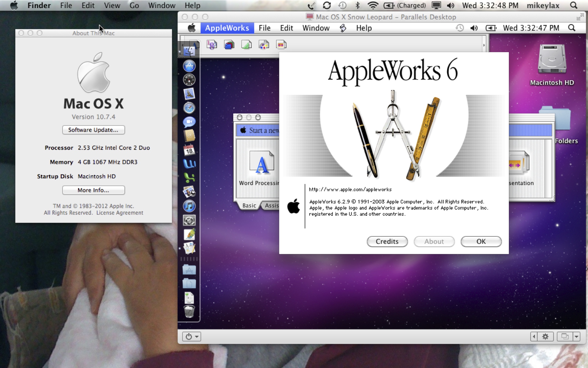Expand button bar with right-edge arrow
The image size is (588, 368).
484,45
